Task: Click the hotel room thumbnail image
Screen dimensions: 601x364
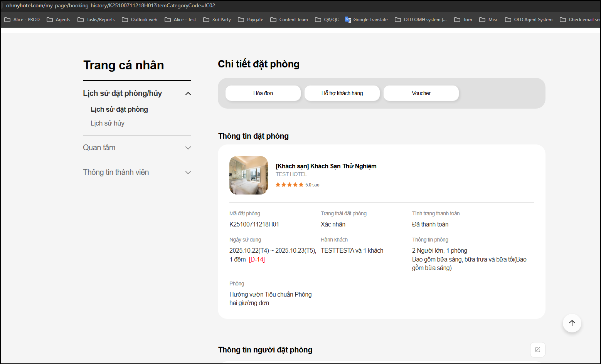Action: pyautogui.click(x=249, y=175)
